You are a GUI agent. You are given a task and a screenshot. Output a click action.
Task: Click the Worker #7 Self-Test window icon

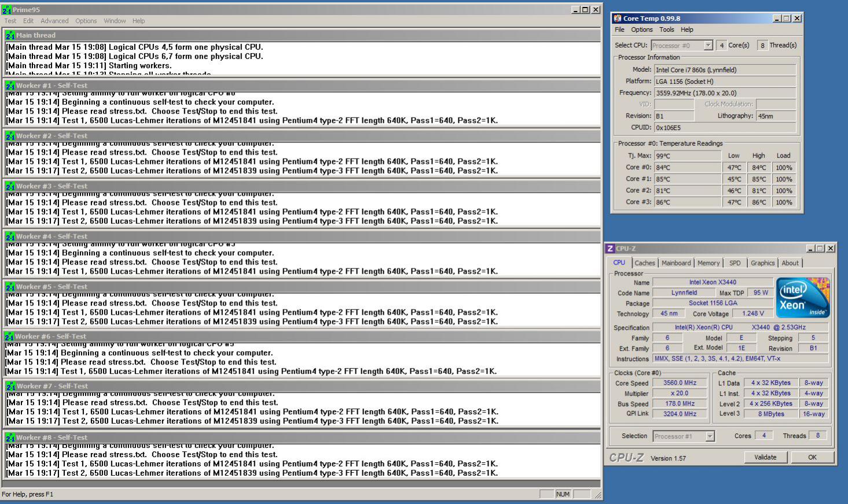pyautogui.click(x=10, y=387)
